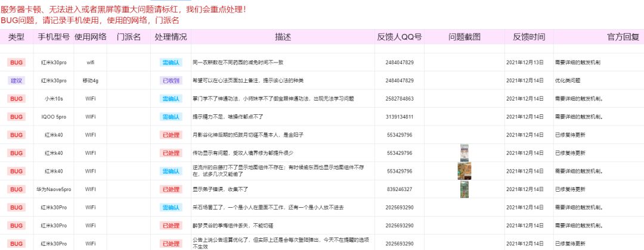Select the description starting 希望可以在心法页面加上备注

tap(248, 81)
